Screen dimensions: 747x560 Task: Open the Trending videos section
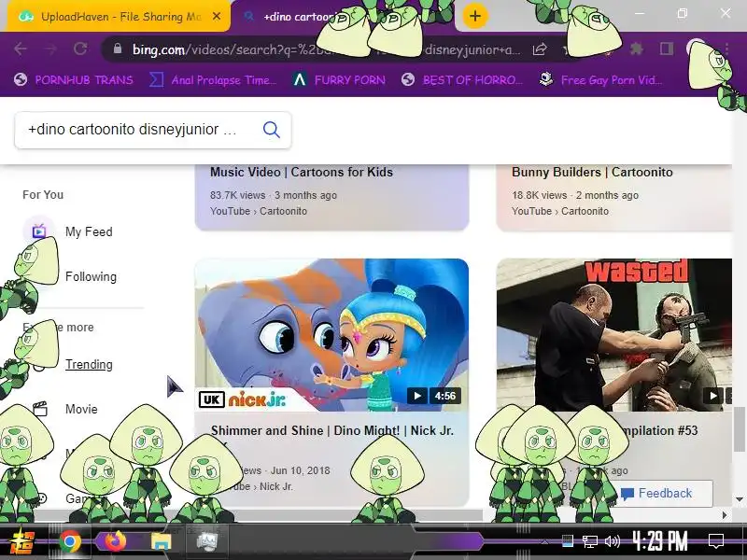[89, 364]
